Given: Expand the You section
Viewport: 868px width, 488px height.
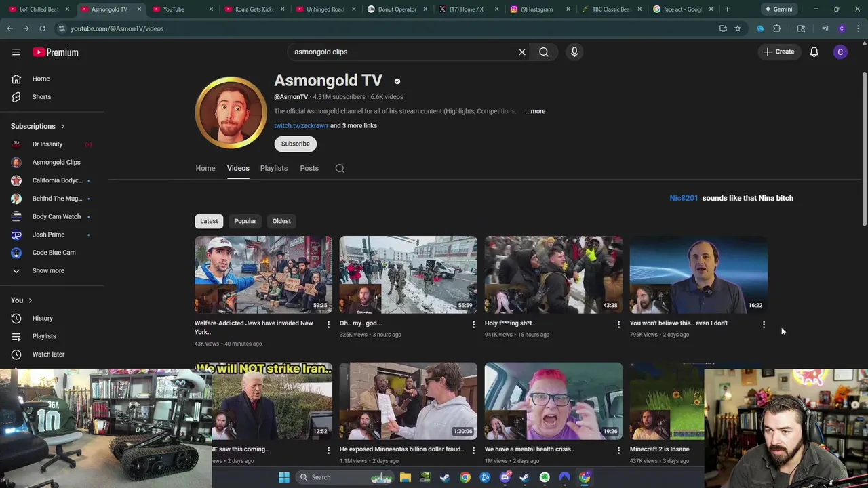Looking at the screenshot, I should click(x=22, y=300).
